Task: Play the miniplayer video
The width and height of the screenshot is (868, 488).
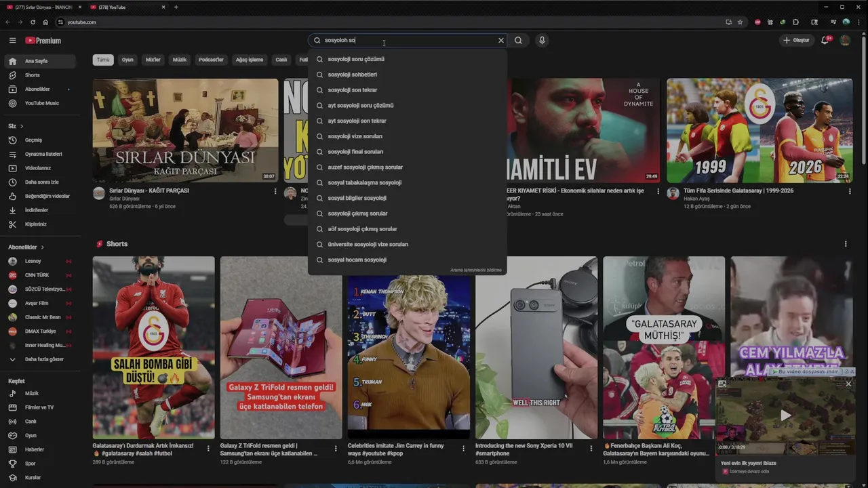Action: (785, 415)
